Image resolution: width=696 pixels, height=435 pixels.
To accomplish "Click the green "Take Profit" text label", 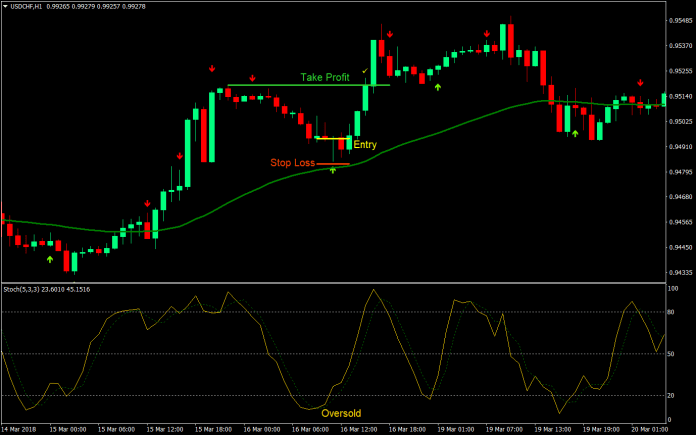I will (x=327, y=77).
